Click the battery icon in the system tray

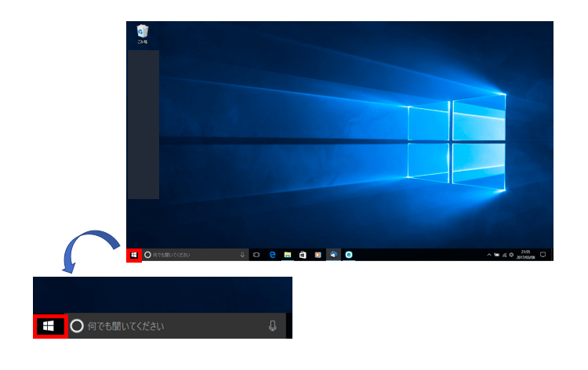496,255
